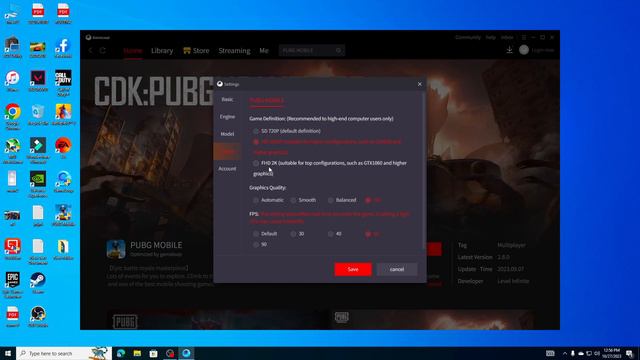
Task: Open the Home tab in Gameloop
Action: point(133,51)
